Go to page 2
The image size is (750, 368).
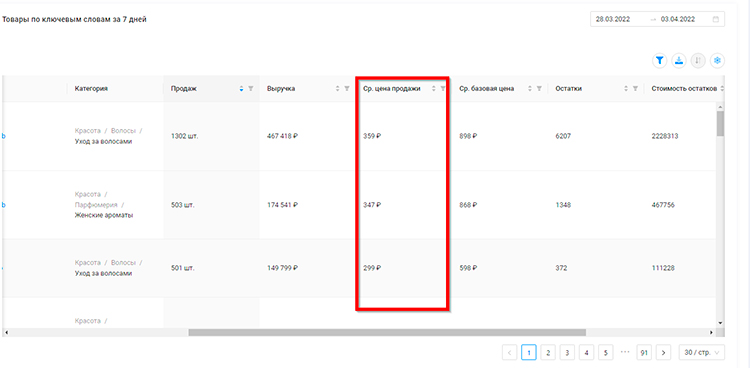(548, 353)
